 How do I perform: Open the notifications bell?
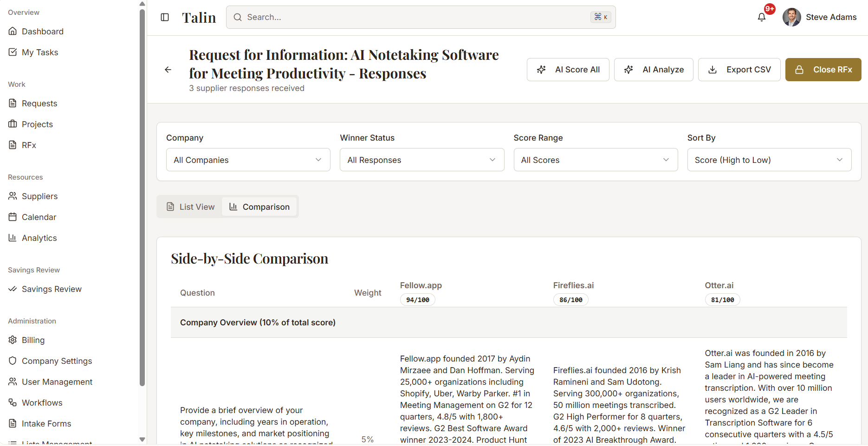[x=762, y=17]
